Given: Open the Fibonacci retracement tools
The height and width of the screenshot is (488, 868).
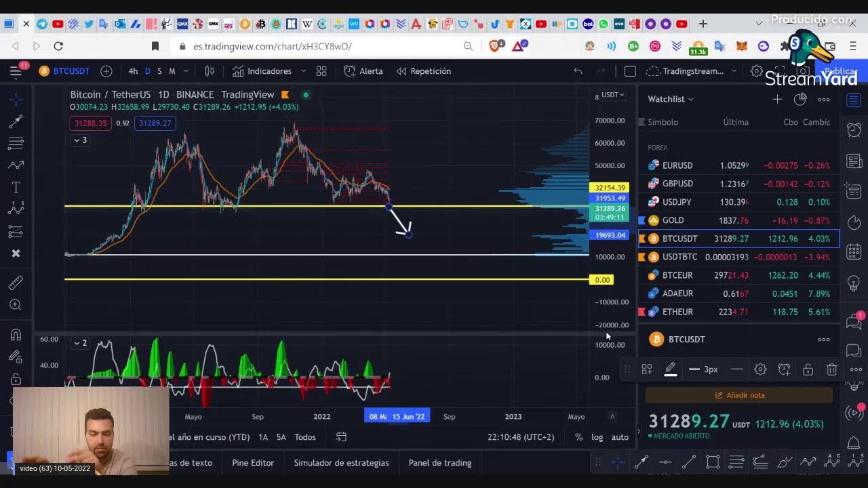Looking at the screenshot, I should [x=16, y=143].
